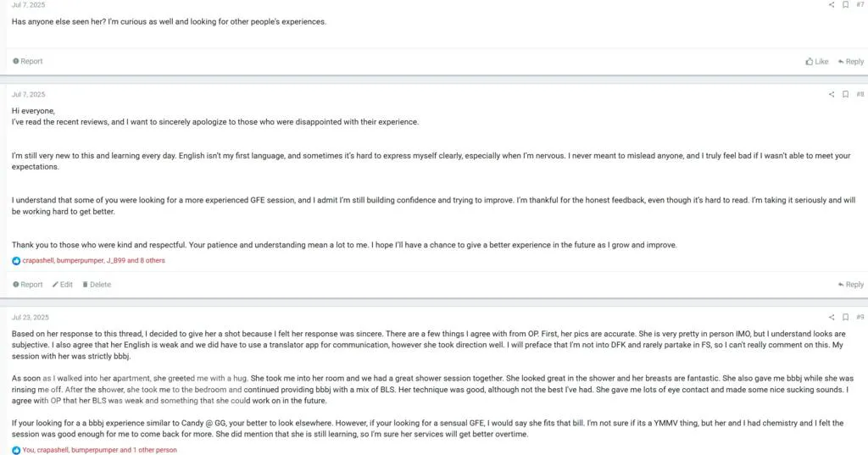Screen dimensions: 868x455
Task: Click share icon on post #8
Action: 831,94
